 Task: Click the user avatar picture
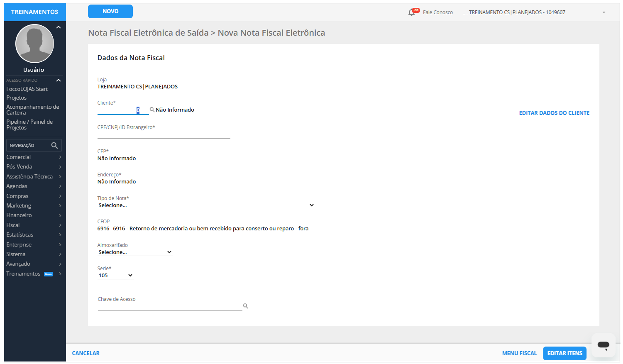pyautogui.click(x=34, y=44)
